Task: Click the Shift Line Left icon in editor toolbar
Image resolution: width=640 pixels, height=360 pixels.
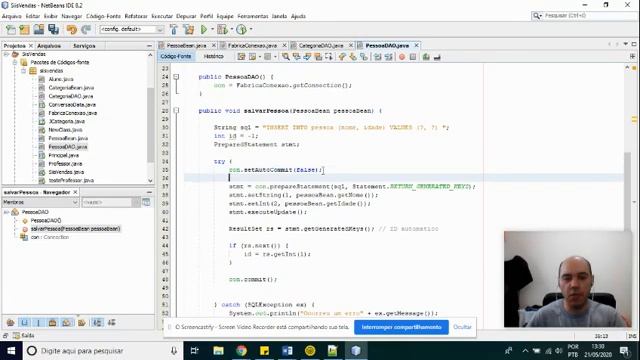Action: coord(377,57)
